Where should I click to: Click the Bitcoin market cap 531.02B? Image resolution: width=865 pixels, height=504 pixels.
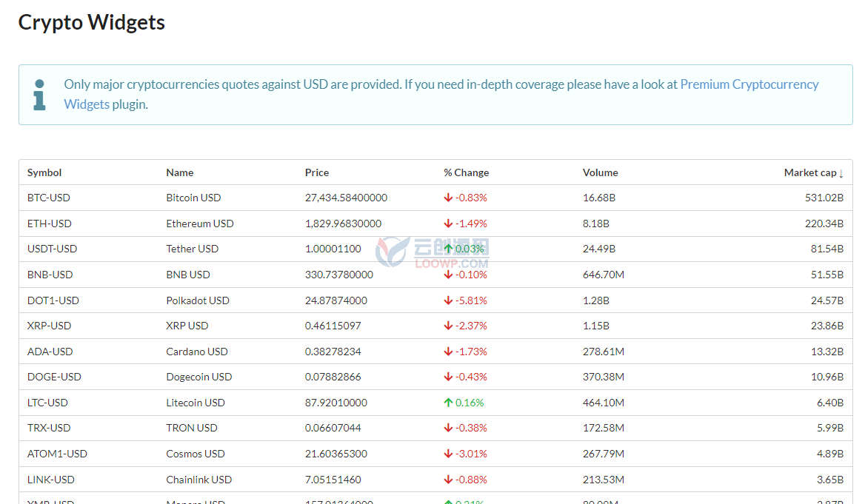click(x=824, y=198)
